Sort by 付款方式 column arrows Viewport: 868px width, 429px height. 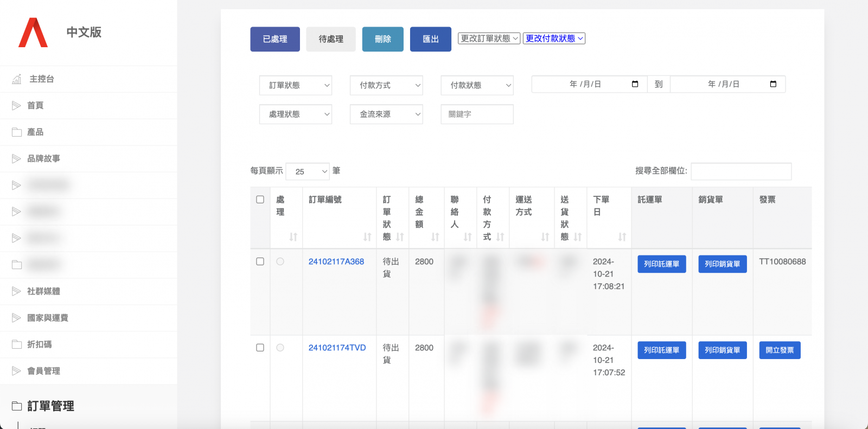point(500,237)
